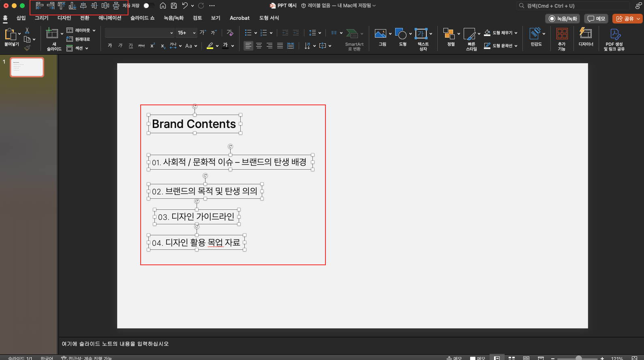
Task: Click the Align Bottom icon in quick access toolbar
Action: pyautogui.click(x=72, y=6)
